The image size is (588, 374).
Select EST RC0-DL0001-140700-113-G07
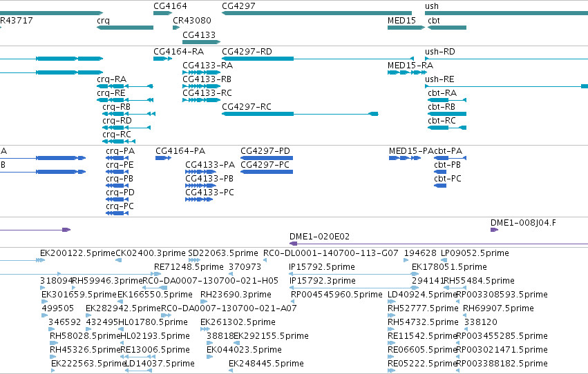point(331,253)
